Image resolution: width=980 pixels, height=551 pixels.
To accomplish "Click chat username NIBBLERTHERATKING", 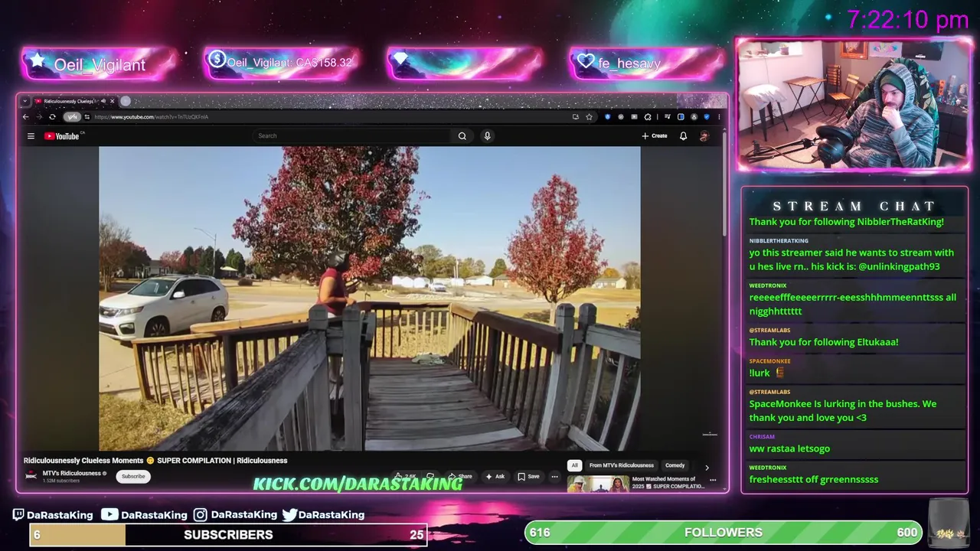I will click(x=779, y=240).
